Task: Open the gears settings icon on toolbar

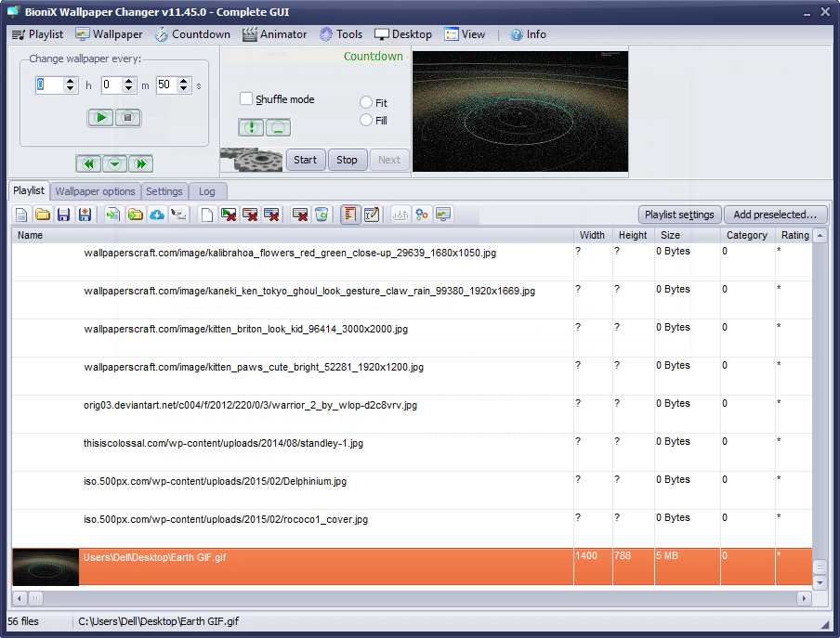Action: [x=421, y=215]
